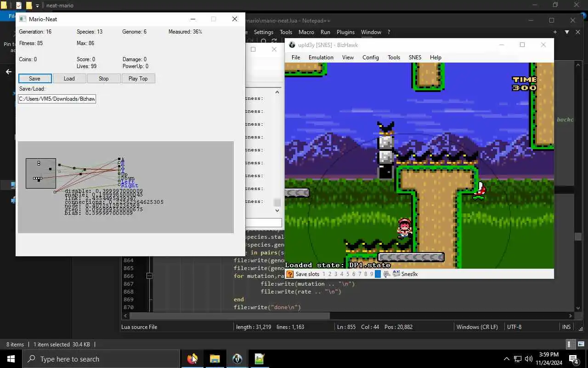
Task: Click the 'Measured: 36%' label
Action: point(185,32)
